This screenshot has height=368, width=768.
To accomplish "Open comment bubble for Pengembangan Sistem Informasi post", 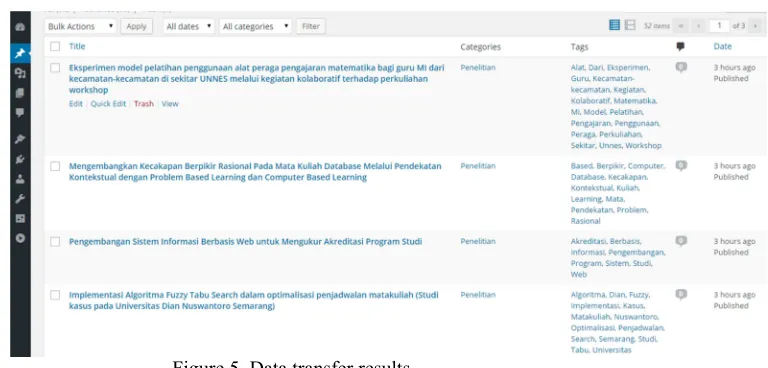I will click(x=681, y=241).
